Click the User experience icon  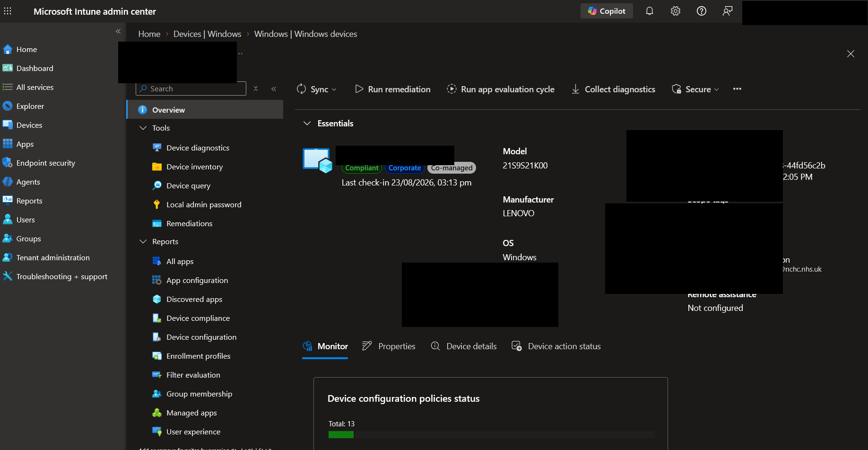[157, 432]
